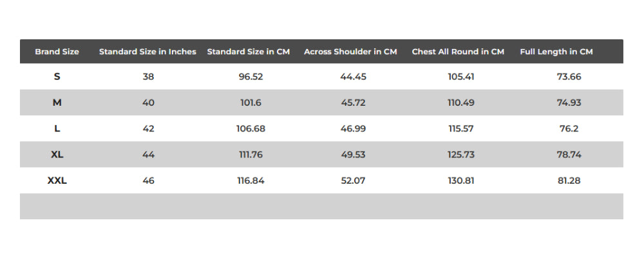Click the 81.28 full length value
644x258 pixels.
click(569, 181)
